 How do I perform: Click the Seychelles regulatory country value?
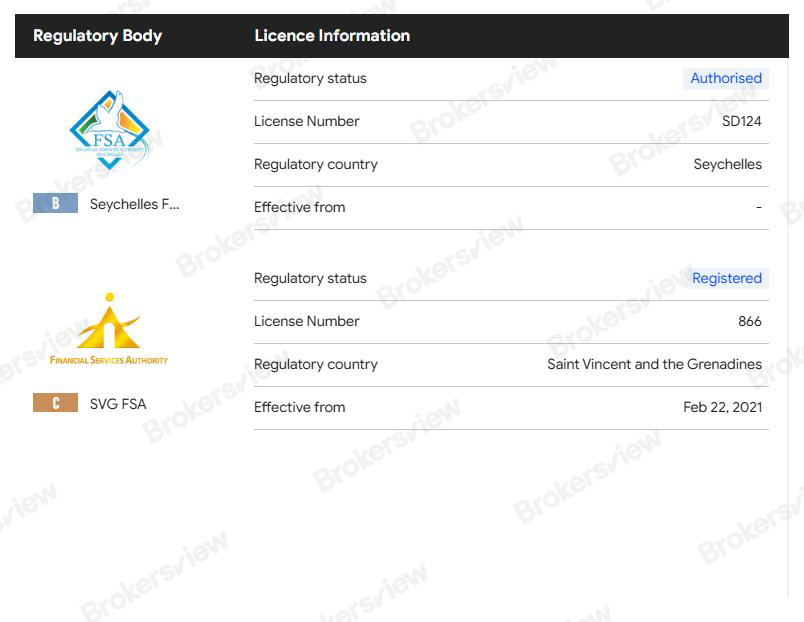coord(727,164)
